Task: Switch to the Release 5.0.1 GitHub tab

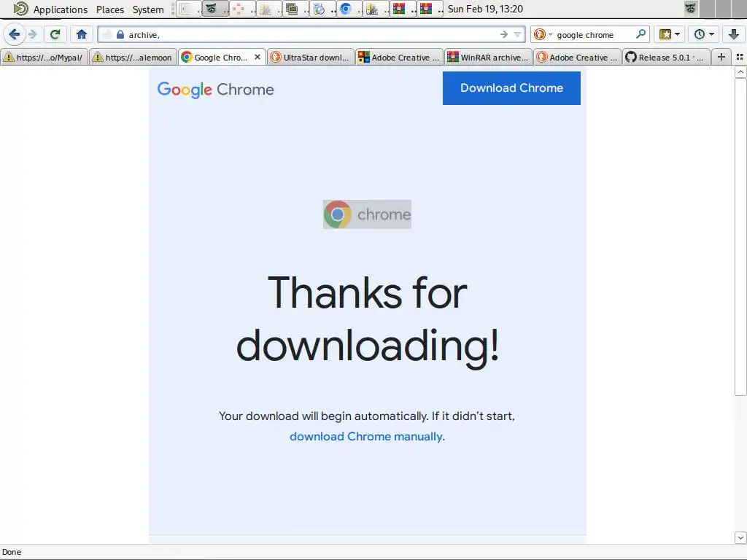Action: tap(666, 57)
